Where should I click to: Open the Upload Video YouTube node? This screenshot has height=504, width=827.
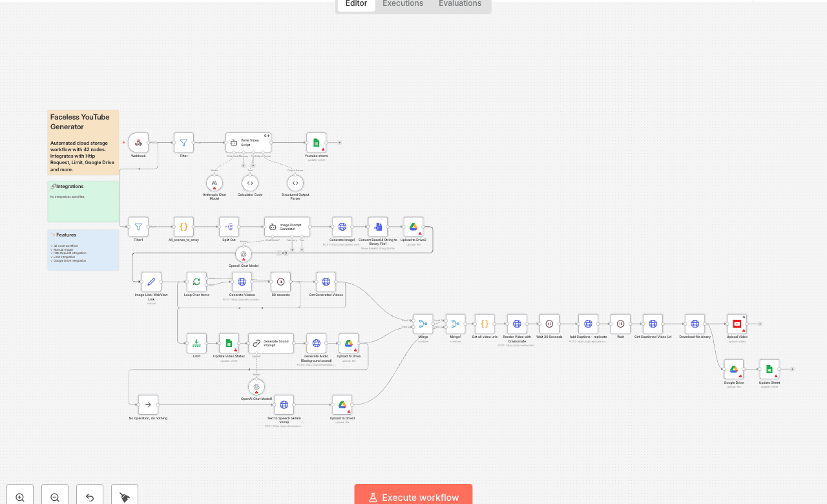tap(737, 324)
